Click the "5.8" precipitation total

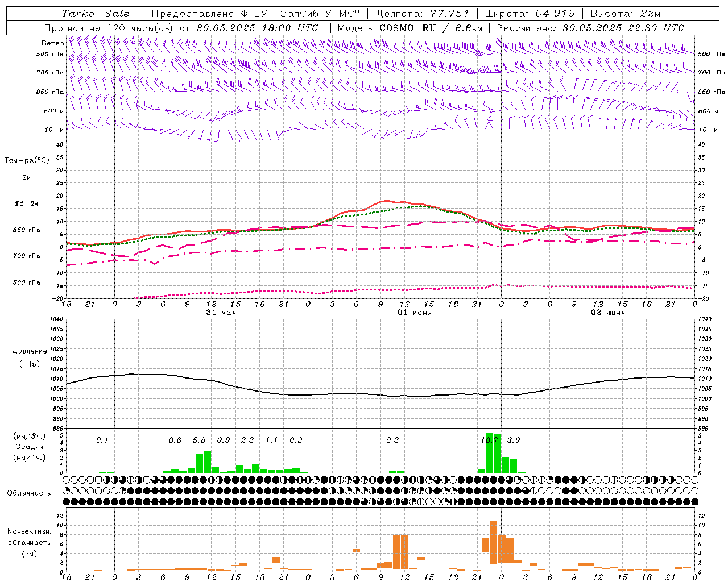click(199, 440)
